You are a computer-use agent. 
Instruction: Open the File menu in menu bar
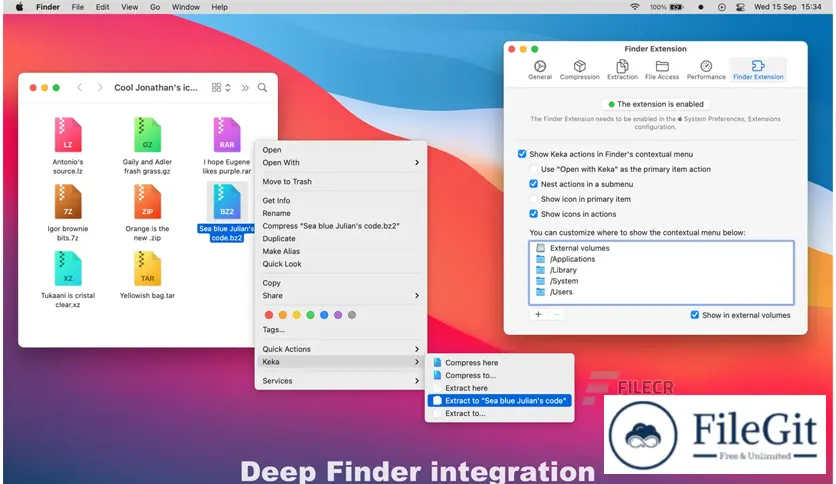(x=78, y=7)
